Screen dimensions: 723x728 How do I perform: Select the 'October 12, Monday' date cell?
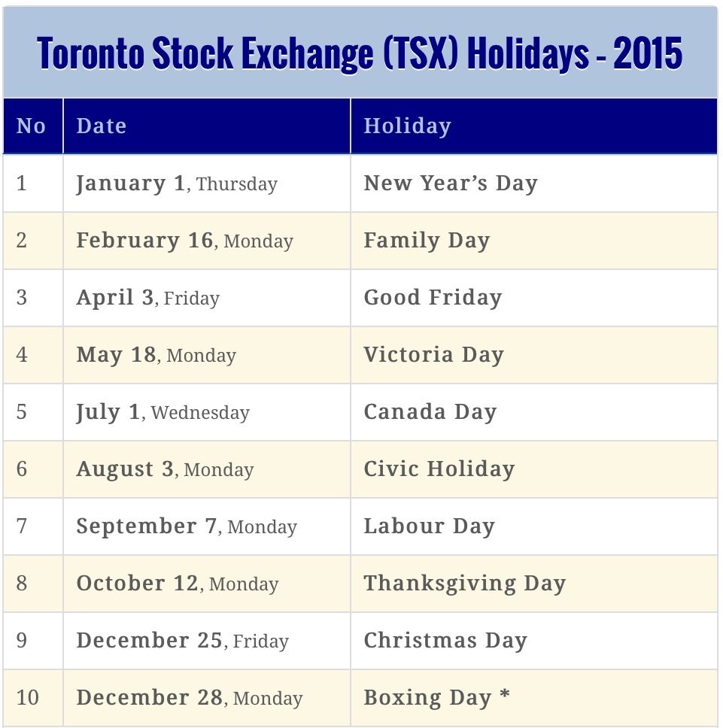coord(178,584)
